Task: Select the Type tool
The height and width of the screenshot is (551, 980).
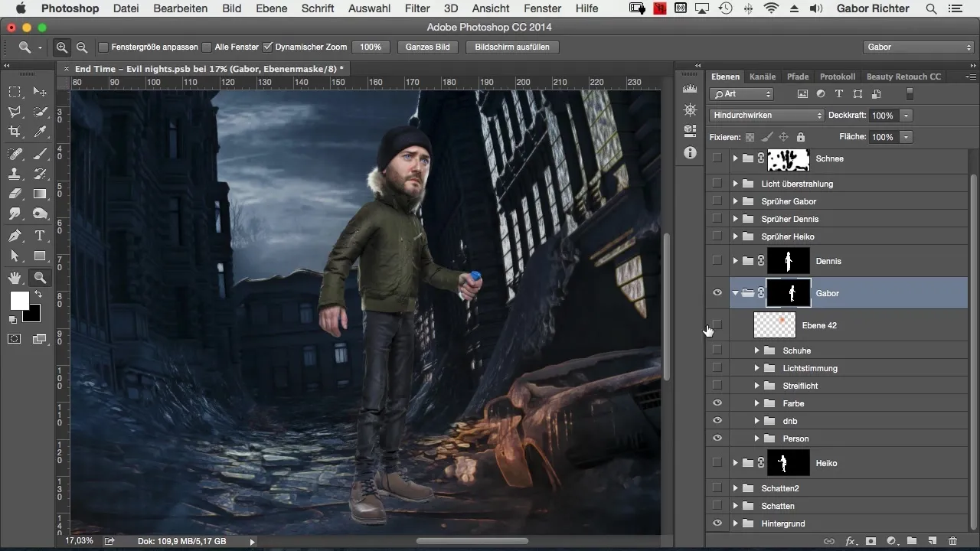Action: click(x=40, y=236)
